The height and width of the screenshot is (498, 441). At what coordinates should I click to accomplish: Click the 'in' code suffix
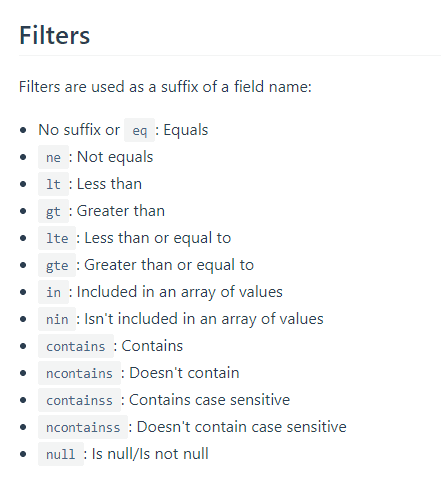53,292
